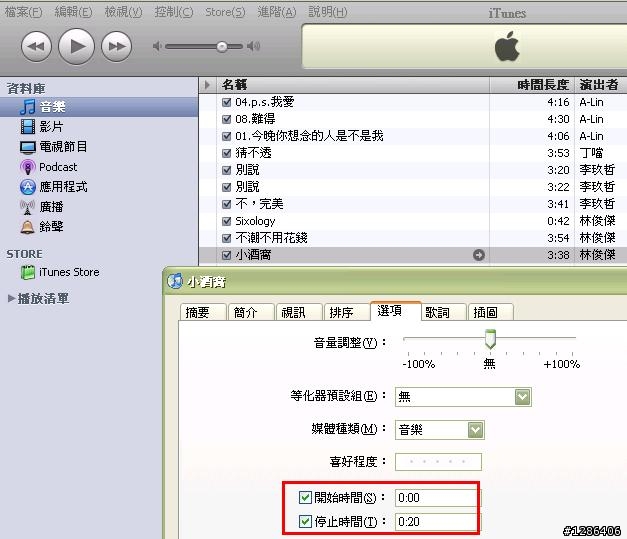The height and width of the screenshot is (539, 627).
Task: Switch to the 簡介 tab
Action: click(x=251, y=312)
